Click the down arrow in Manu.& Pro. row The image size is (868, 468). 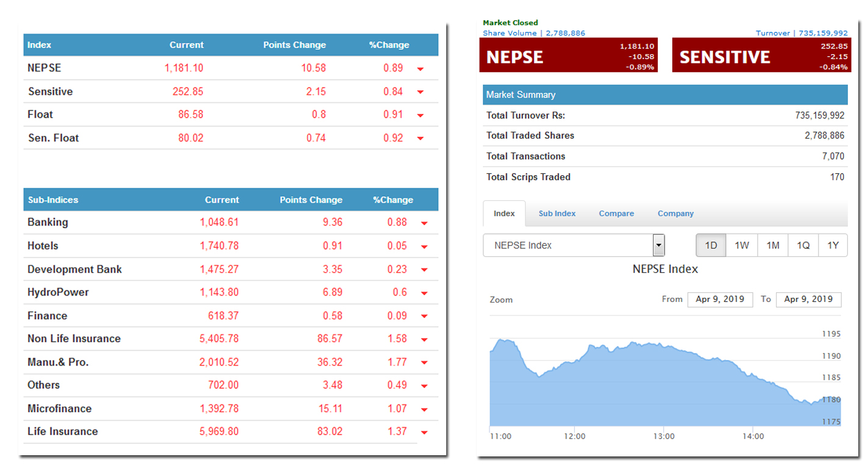[x=424, y=363]
